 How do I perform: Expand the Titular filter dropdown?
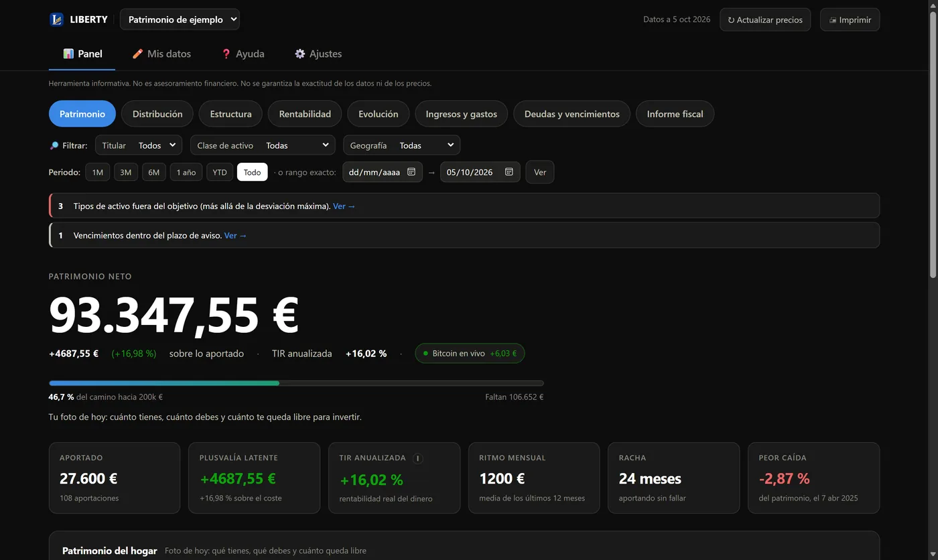click(x=139, y=145)
